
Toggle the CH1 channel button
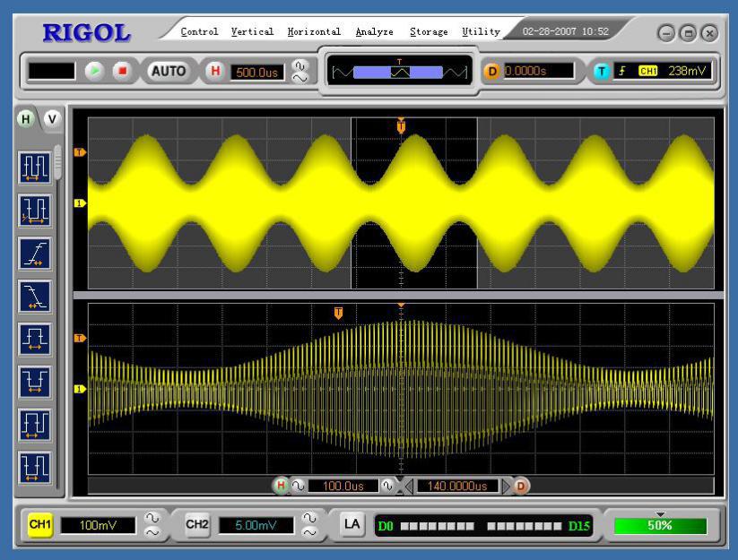pos(40,525)
